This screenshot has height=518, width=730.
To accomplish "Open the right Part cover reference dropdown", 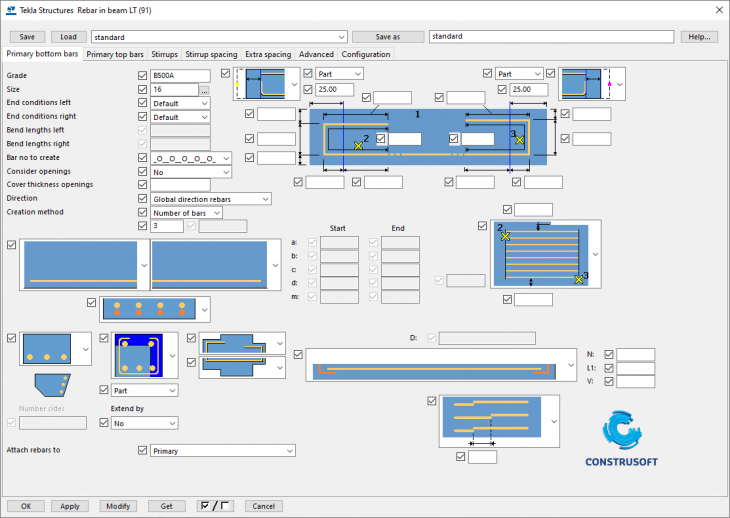I will point(519,74).
